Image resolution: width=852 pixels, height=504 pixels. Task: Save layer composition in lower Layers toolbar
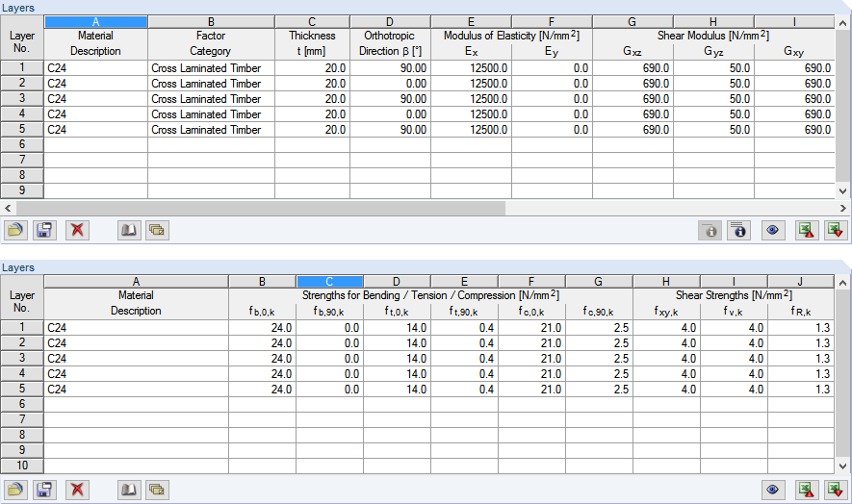point(44,490)
